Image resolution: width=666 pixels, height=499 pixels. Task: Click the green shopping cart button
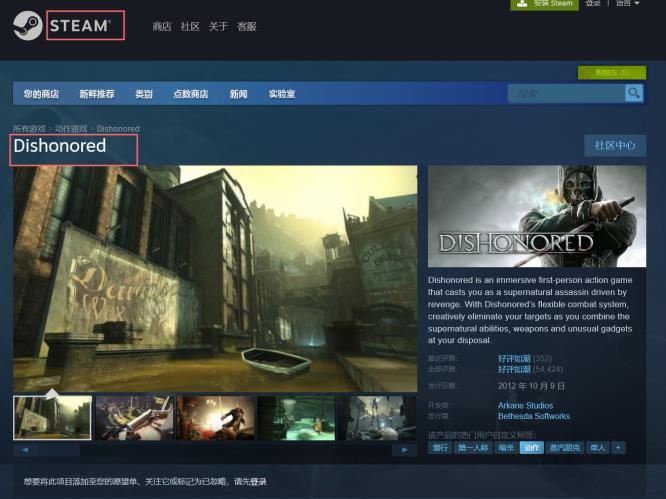612,73
